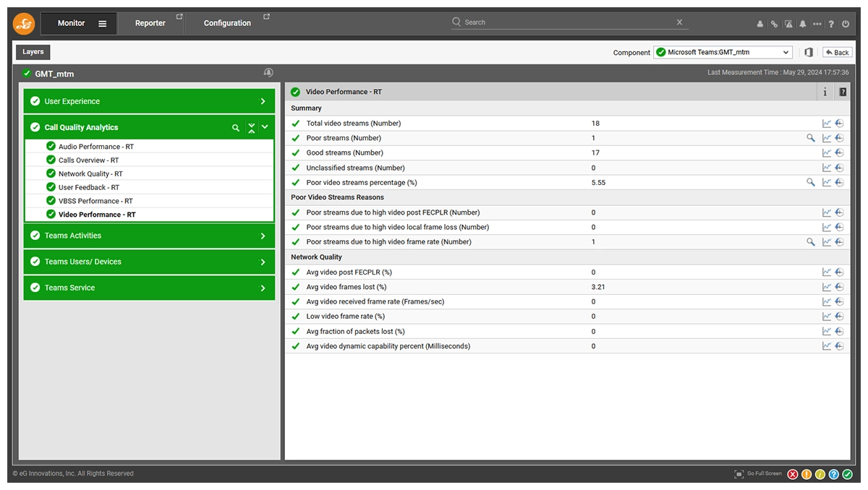Viewport: 868px width, 490px height.
Task: Open history clock for Total video streams
Action: pyautogui.click(x=839, y=124)
